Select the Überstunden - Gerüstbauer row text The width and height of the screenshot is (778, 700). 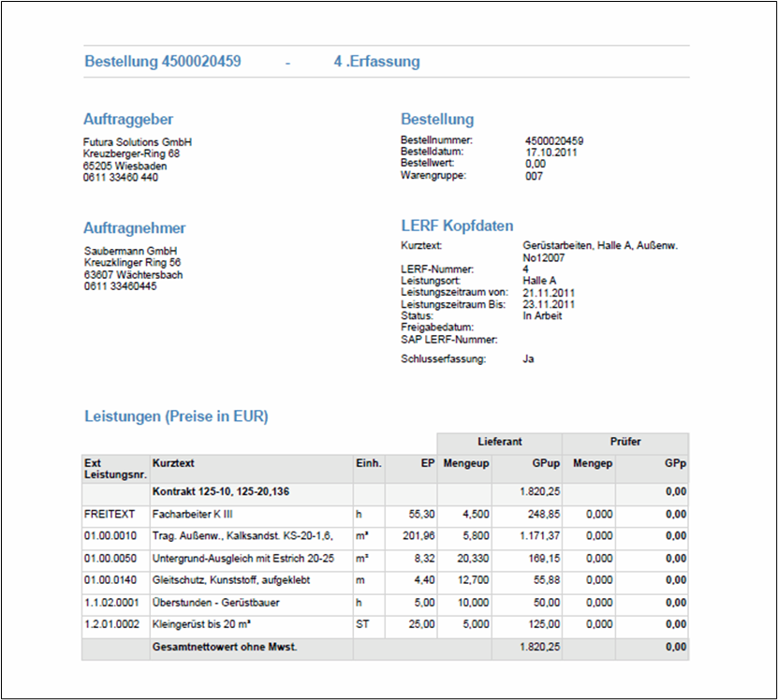(x=215, y=604)
